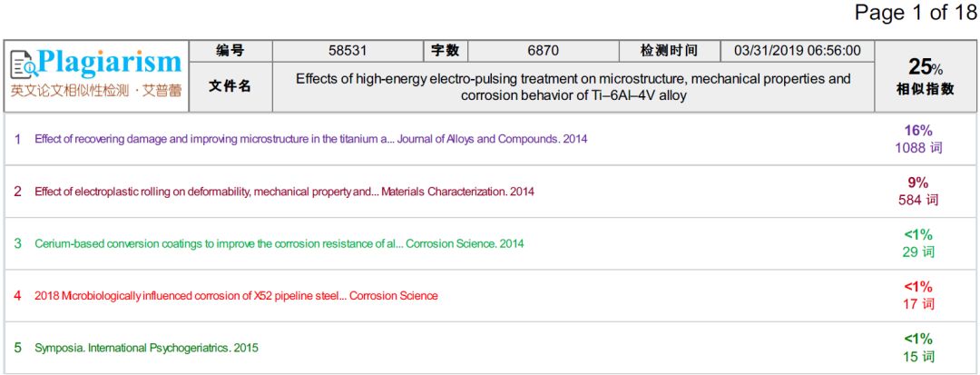Click the Plagiarism logo magnifier icon
The width and height of the screenshot is (980, 375).
[x=24, y=65]
